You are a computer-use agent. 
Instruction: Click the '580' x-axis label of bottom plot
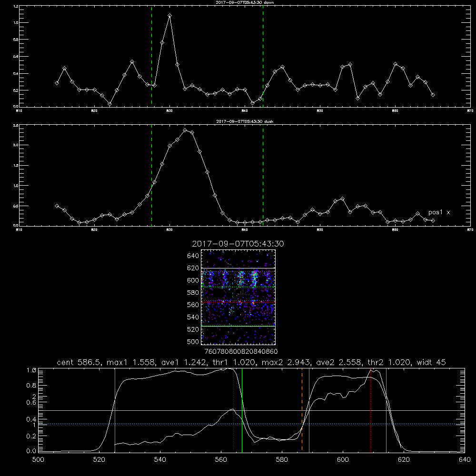coord(282,459)
